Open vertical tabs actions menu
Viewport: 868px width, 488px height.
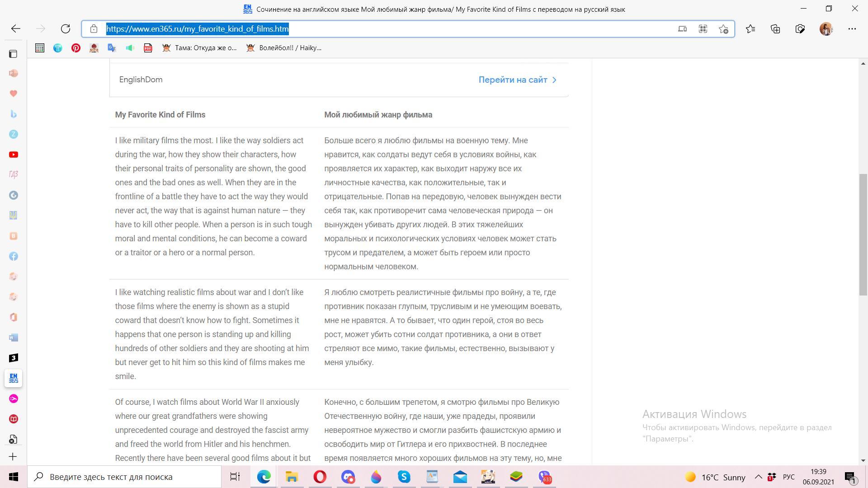click(x=13, y=54)
